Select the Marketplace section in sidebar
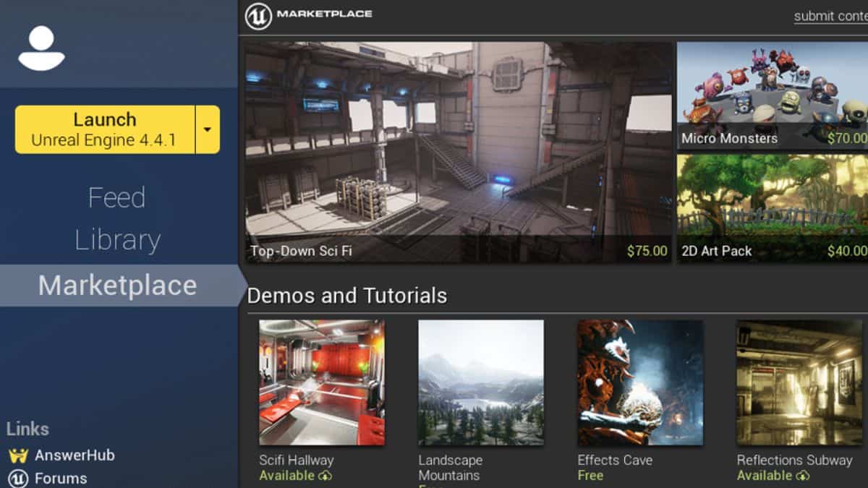This screenshot has height=488, width=868. click(x=119, y=286)
